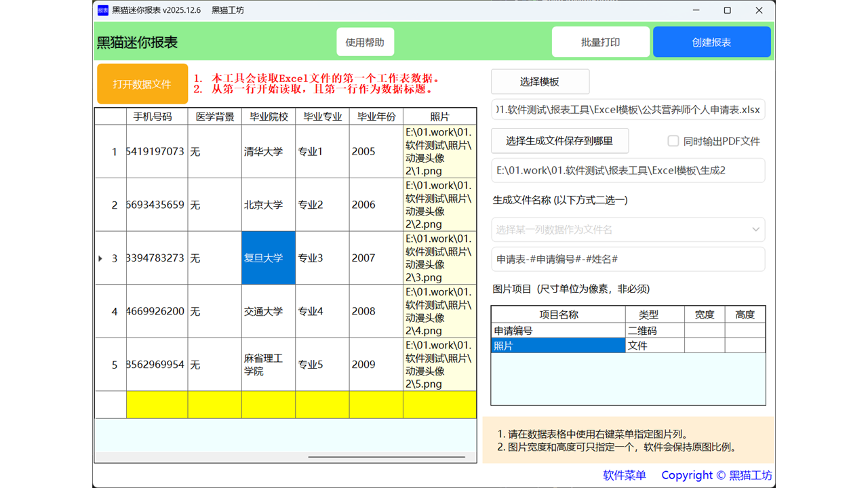Image resolution: width=868 pixels, height=488 pixels.
Task: Click the 选择模板 template picker button
Action: (540, 81)
